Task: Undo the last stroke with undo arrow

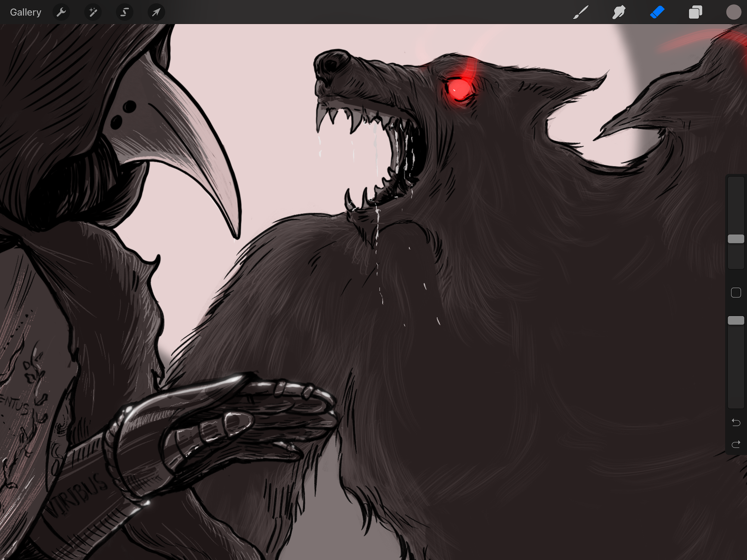Action: [736, 423]
